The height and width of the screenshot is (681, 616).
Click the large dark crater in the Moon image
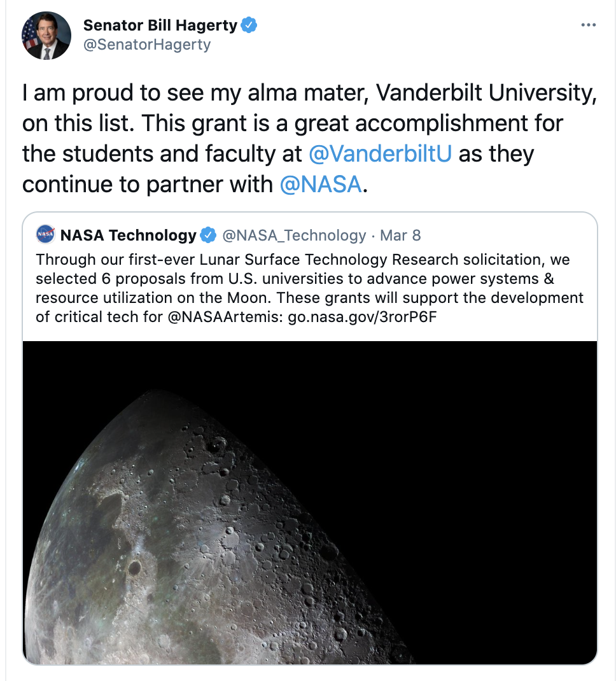coord(134,566)
